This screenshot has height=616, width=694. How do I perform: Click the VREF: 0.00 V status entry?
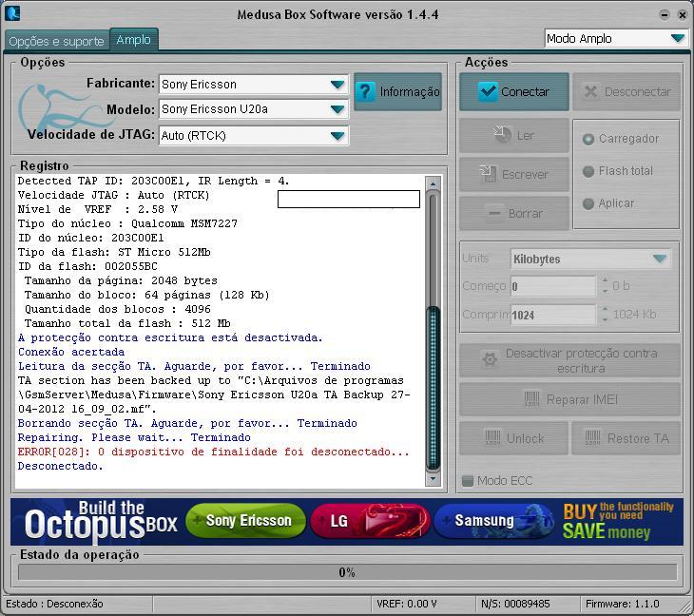point(407,604)
